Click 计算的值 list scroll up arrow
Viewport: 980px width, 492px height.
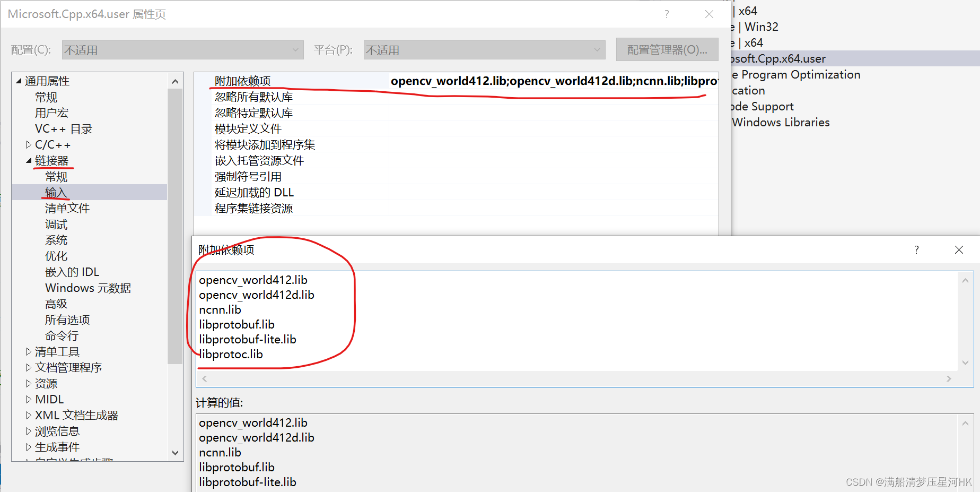pyautogui.click(x=965, y=423)
